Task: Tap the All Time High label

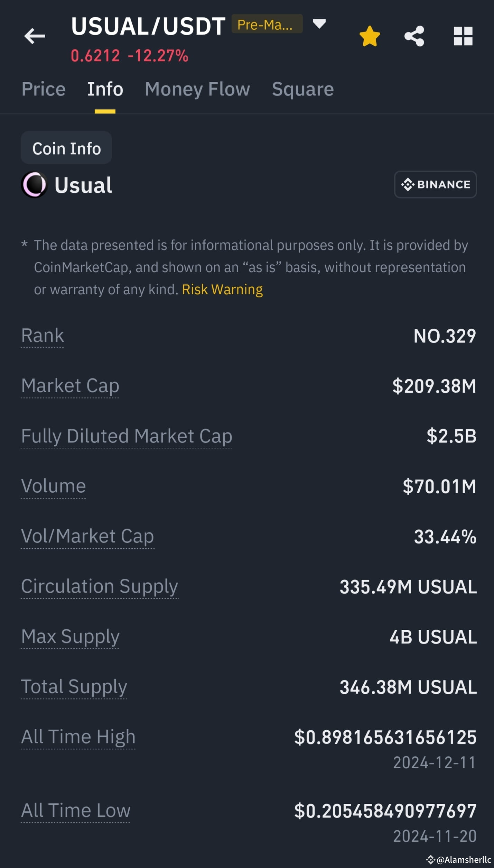Action: coord(78,737)
